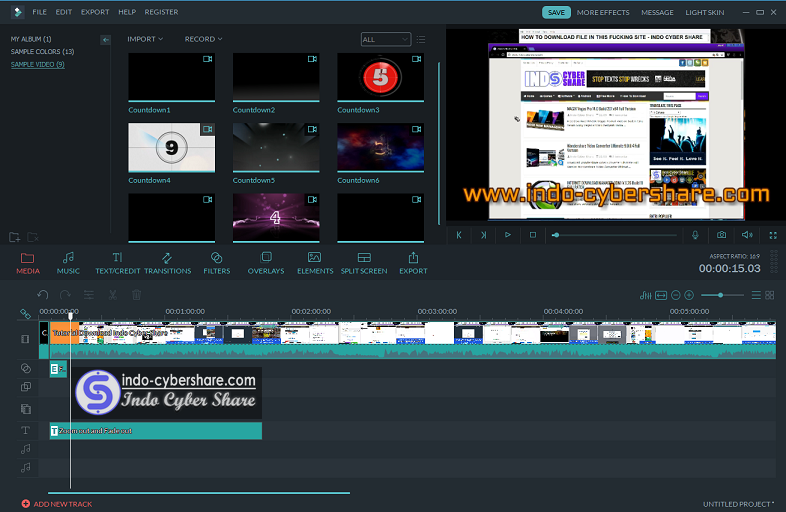Open clip edit settings icon
Image resolution: width=786 pixels, height=512 pixels.
(89, 295)
